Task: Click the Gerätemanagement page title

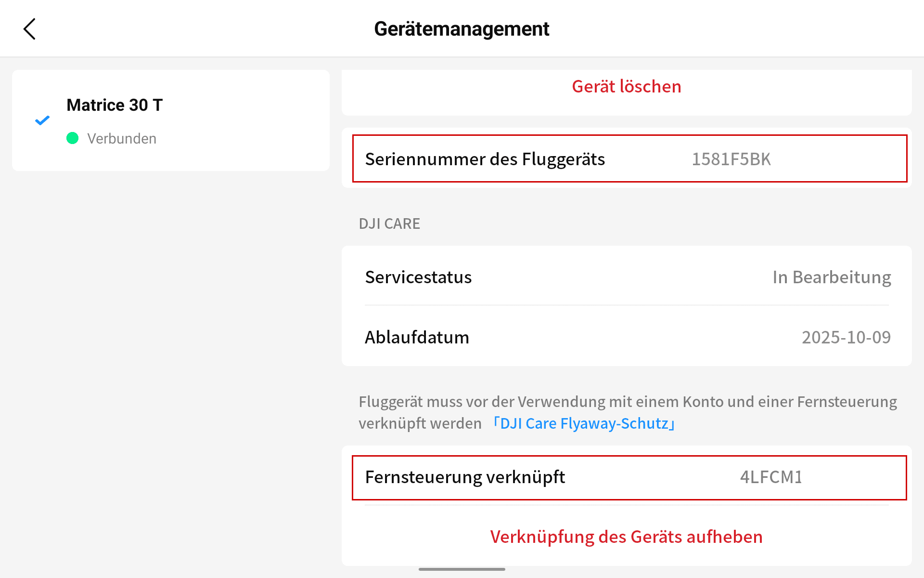Action: click(x=462, y=29)
